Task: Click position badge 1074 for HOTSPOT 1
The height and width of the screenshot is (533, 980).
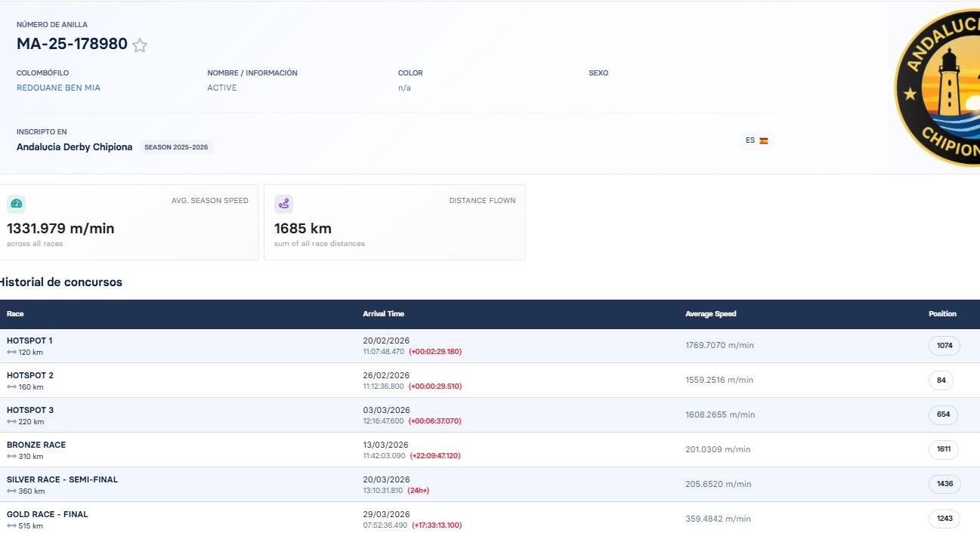Action: 944,346
